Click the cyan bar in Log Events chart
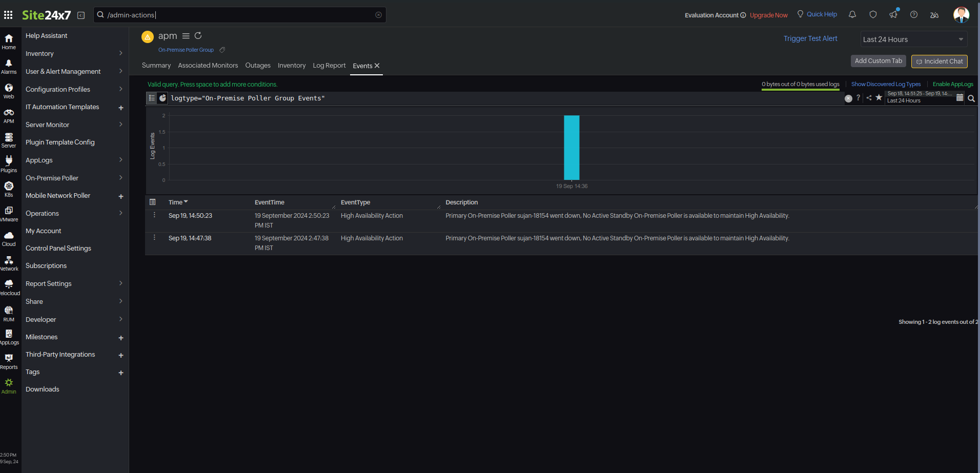 click(571, 148)
